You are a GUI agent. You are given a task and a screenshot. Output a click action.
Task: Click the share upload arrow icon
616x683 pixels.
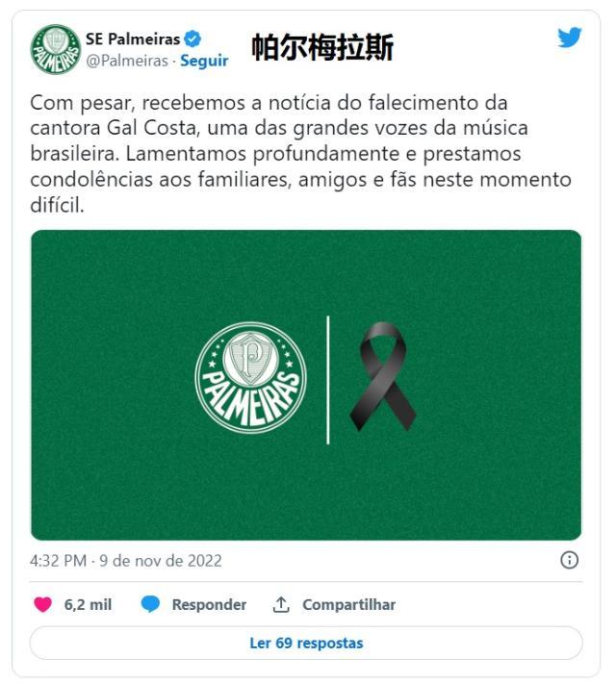(281, 604)
